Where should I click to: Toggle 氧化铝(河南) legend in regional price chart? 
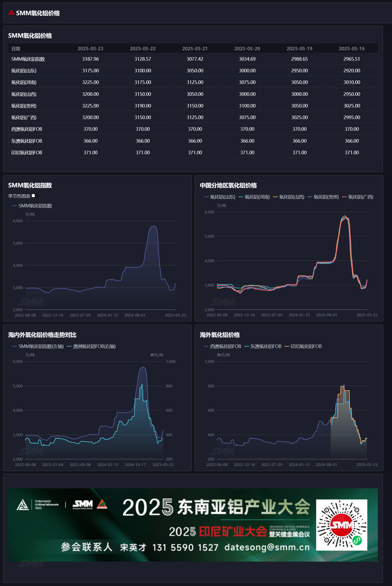click(x=254, y=197)
